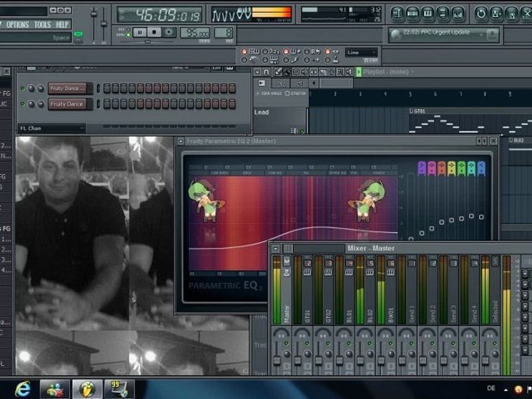Open first mixer effect slot arrow

[525, 274]
